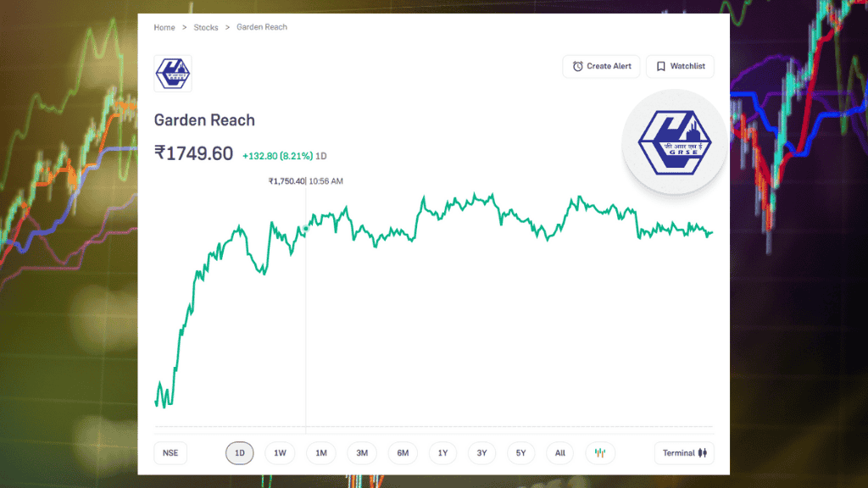Click the small GRSE company logo
The height and width of the screenshot is (488, 868).
[x=173, y=74]
